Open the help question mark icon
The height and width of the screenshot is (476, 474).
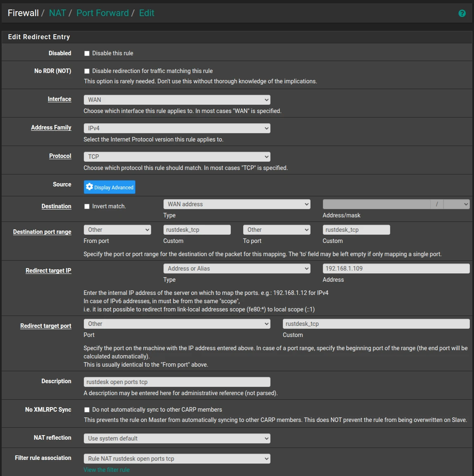462,13
